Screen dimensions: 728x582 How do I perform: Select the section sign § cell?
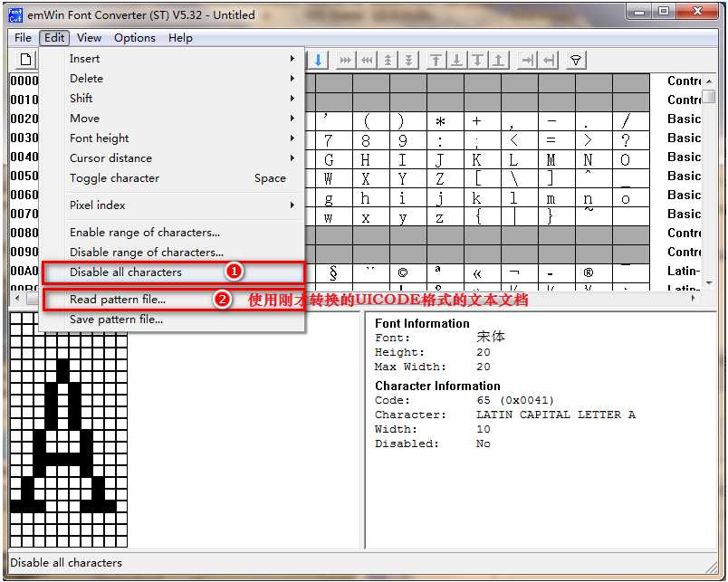pyautogui.click(x=334, y=273)
